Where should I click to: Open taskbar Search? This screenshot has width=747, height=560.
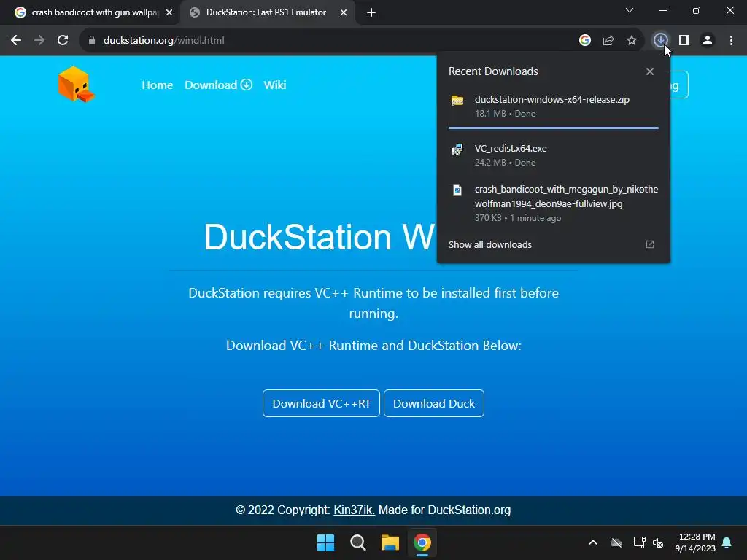357,542
